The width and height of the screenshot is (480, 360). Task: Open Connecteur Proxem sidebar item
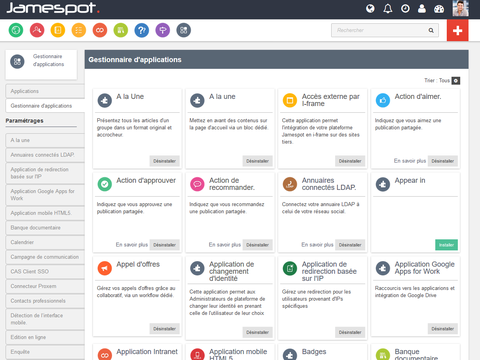(x=45, y=286)
